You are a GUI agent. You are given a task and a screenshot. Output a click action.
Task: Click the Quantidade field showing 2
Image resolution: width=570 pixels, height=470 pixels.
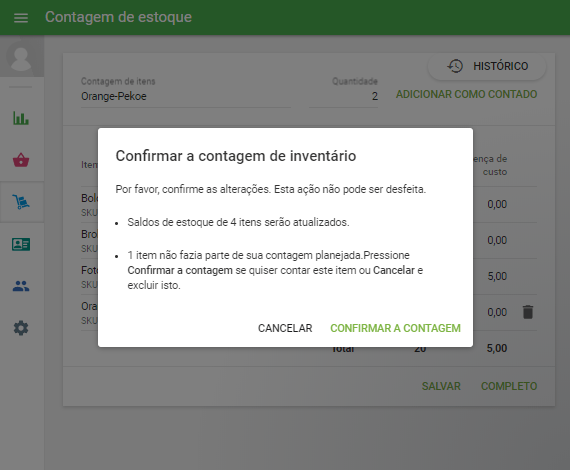coord(344,96)
